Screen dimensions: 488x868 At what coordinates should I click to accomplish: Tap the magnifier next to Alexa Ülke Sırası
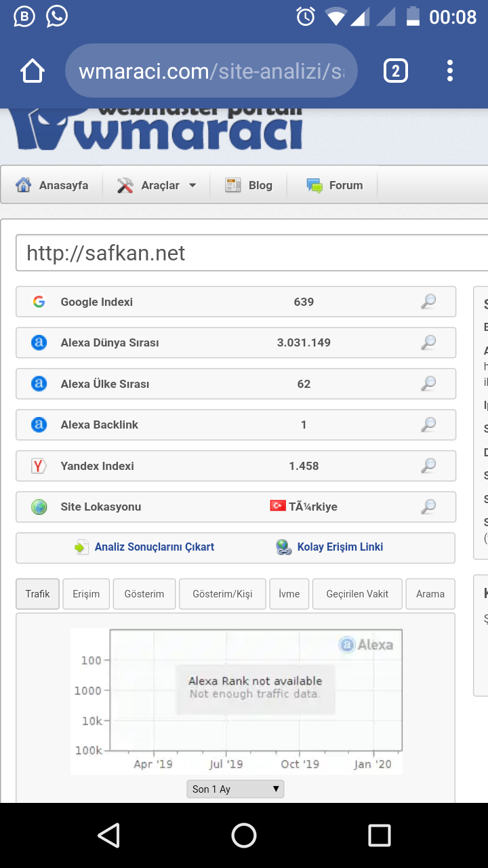pyautogui.click(x=428, y=384)
